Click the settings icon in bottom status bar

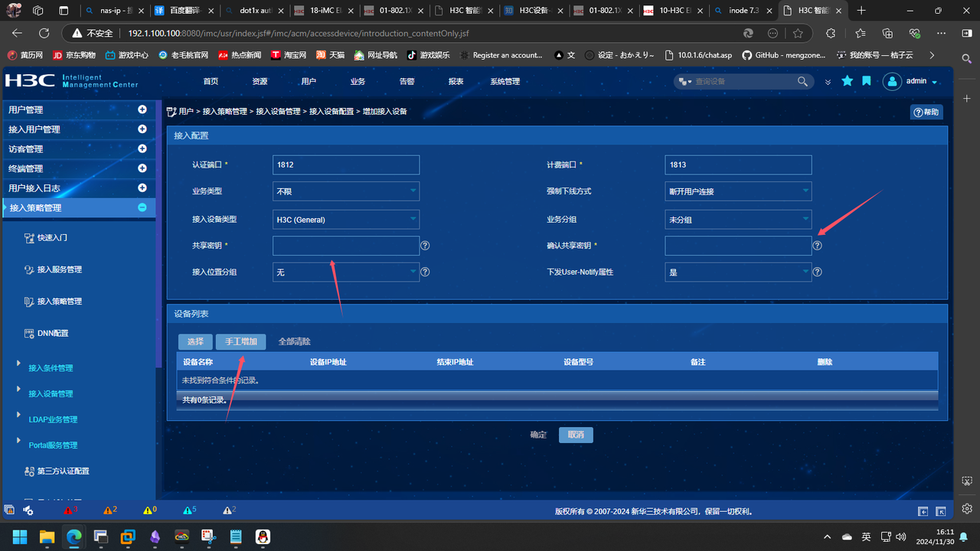pos(28,510)
